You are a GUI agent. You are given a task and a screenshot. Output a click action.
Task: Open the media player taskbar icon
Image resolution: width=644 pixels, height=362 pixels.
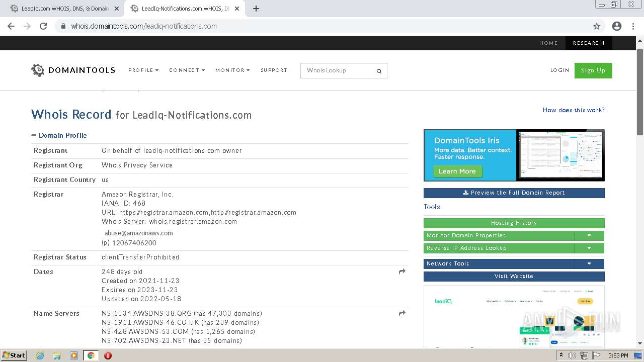[x=74, y=355]
